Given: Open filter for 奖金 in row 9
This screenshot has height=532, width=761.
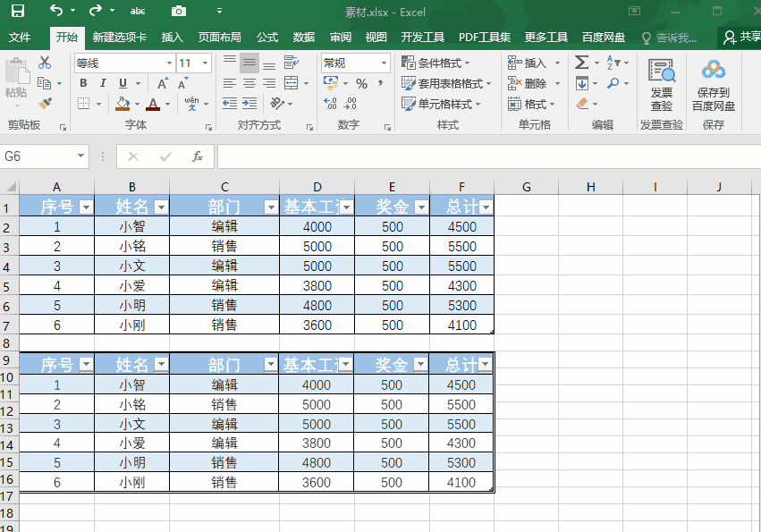Looking at the screenshot, I should point(421,364).
